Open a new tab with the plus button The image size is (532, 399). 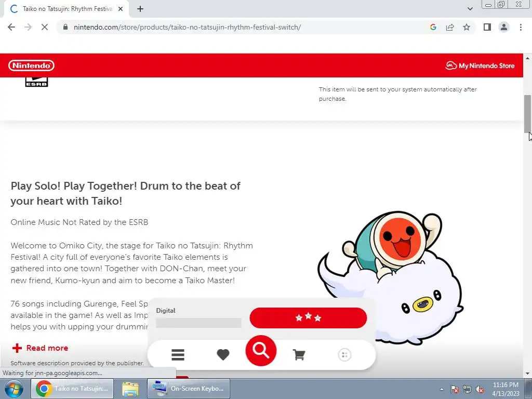[x=140, y=9]
